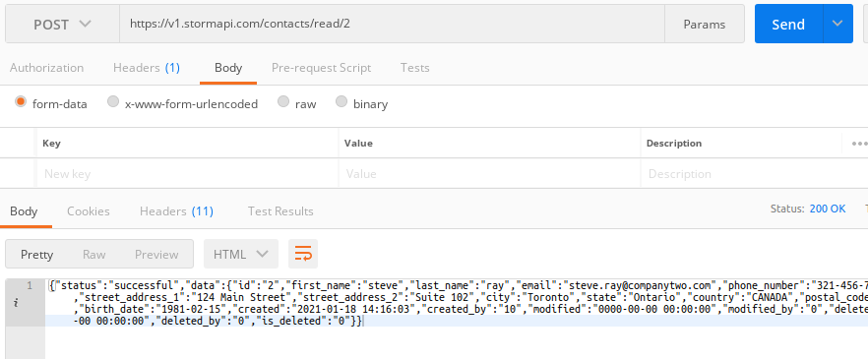The height and width of the screenshot is (359, 868).
Task: Click the 200 OK status text
Action: pyautogui.click(x=827, y=209)
